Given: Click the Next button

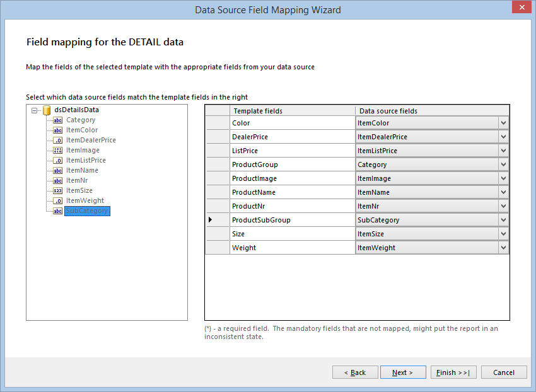Looking at the screenshot, I should coord(403,372).
